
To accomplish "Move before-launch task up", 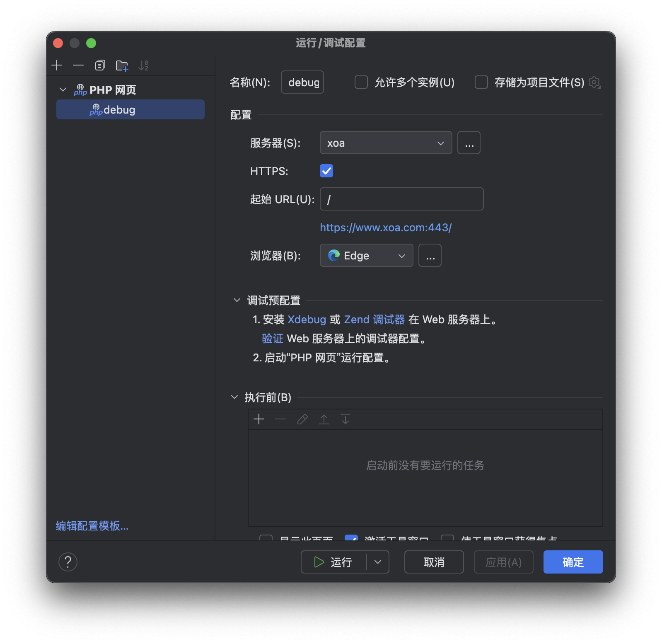I will coord(324,419).
